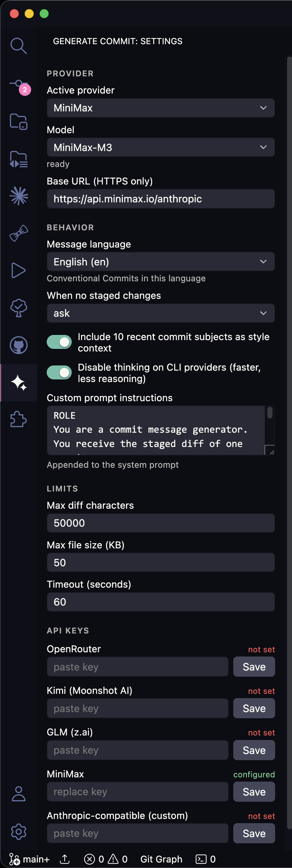Click the main+ branch status item
This screenshot has width=292, height=868.
point(30,859)
